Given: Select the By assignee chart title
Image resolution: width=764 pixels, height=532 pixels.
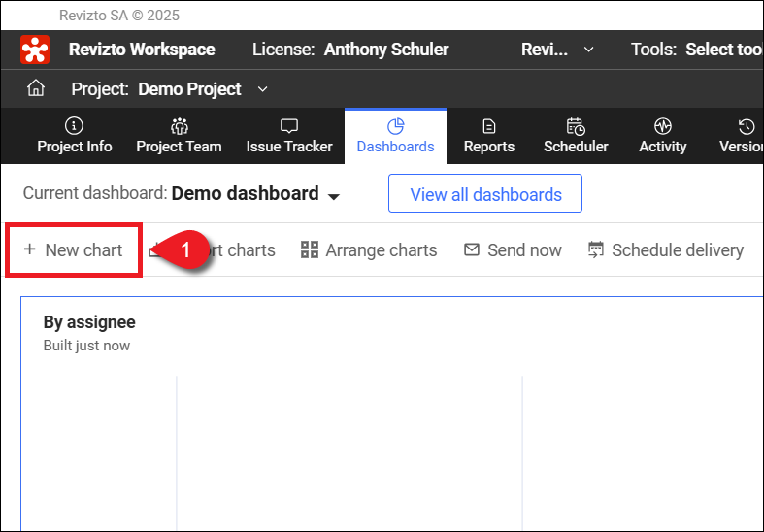Looking at the screenshot, I should coord(89,322).
